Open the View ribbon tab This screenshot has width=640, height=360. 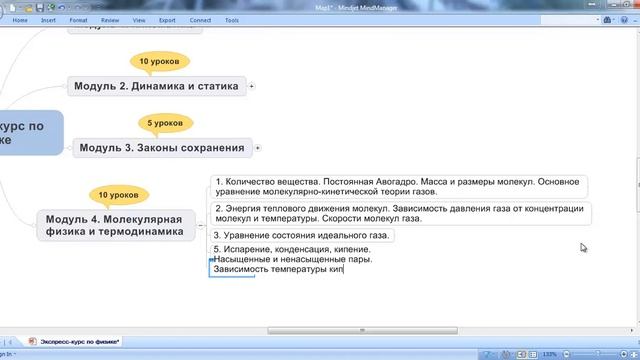point(139,20)
